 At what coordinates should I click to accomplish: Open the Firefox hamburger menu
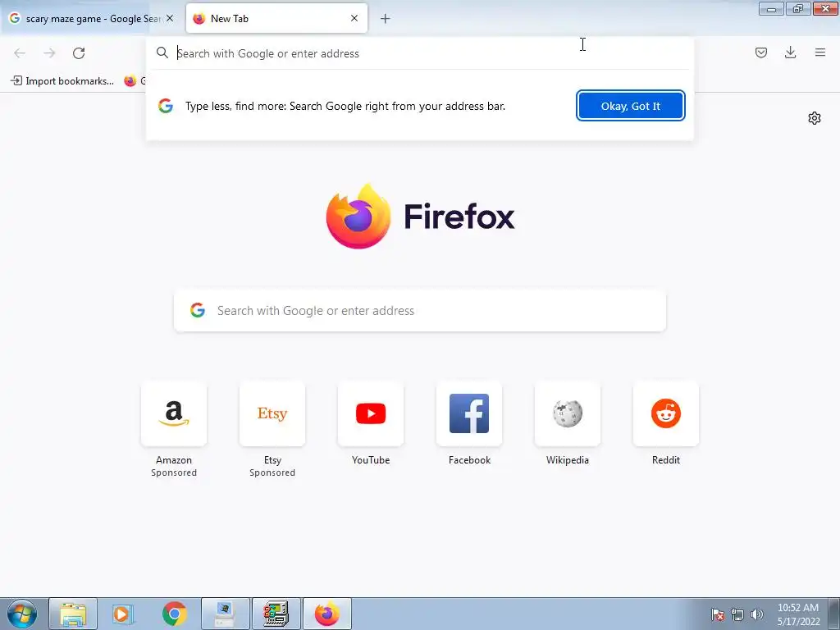pos(820,52)
